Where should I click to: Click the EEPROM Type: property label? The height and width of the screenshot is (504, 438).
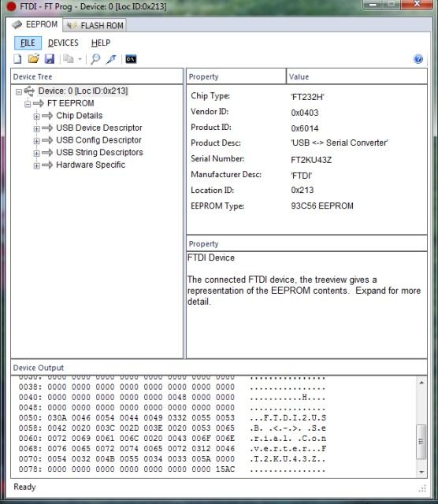(x=217, y=206)
